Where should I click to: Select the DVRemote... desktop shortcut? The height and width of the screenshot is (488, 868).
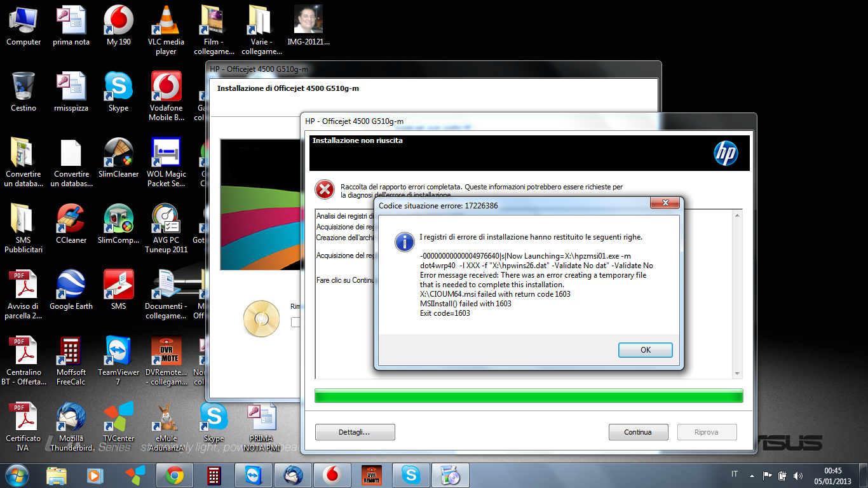tap(166, 361)
